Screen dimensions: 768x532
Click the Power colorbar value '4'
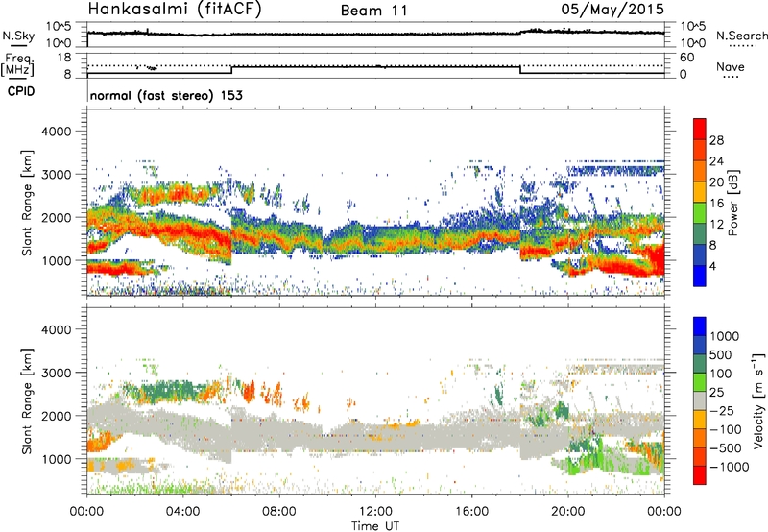(712, 266)
